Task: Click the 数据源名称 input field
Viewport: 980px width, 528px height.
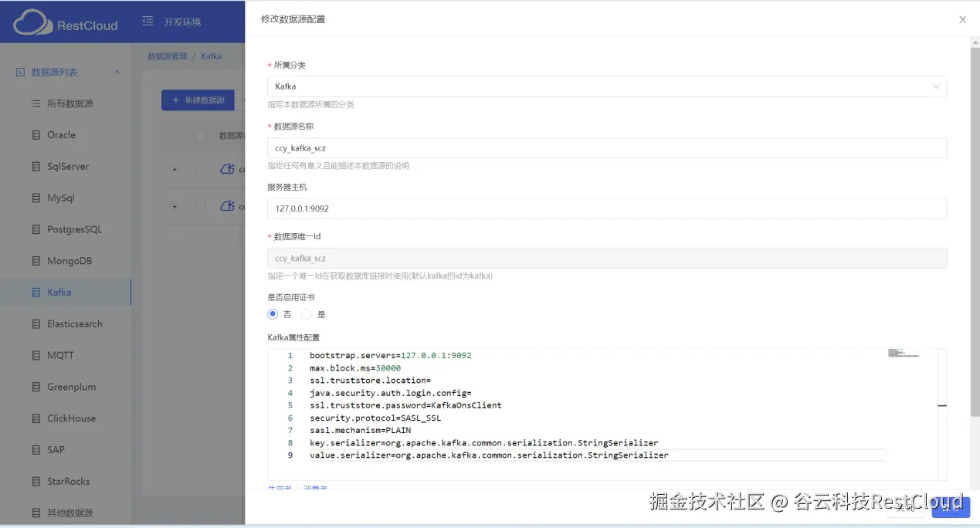Action: [x=607, y=148]
